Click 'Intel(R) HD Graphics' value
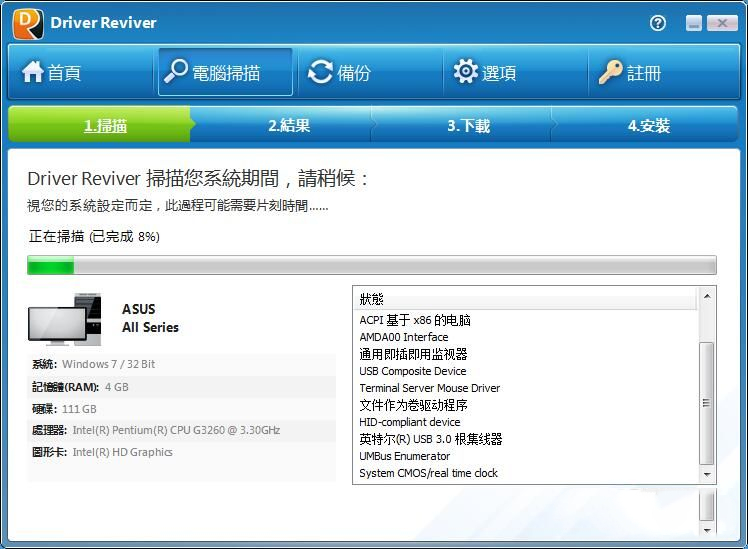The width and height of the screenshot is (748, 549). [x=123, y=452]
